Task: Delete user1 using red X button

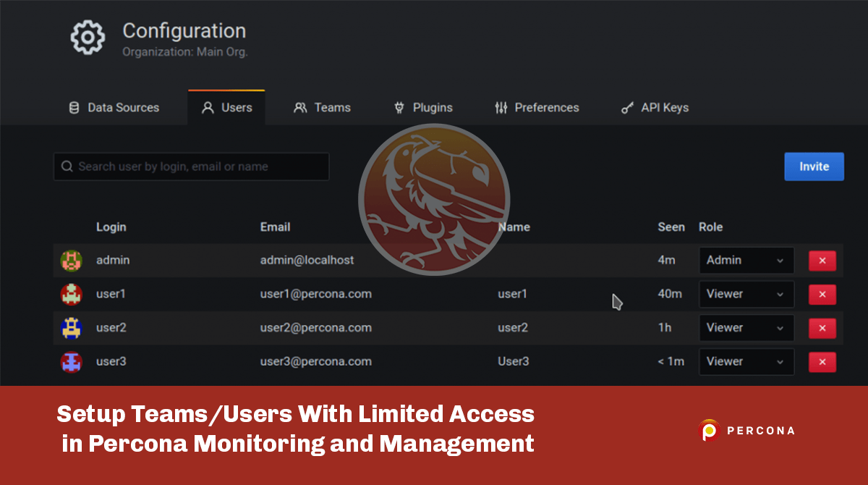Action: pyautogui.click(x=822, y=295)
